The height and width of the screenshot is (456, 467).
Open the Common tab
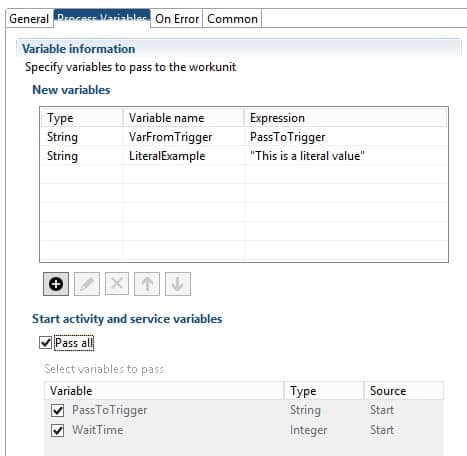(232, 19)
